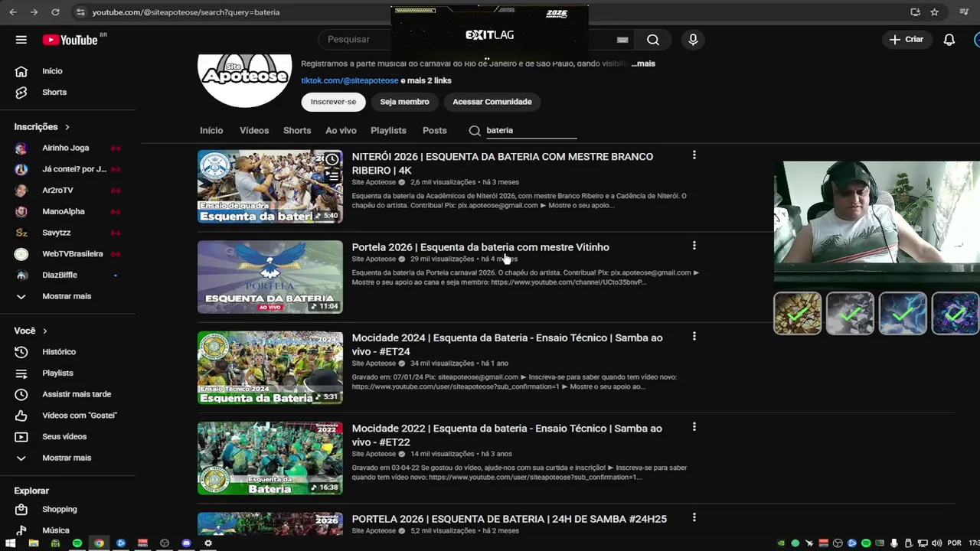Open the on-screen keyboard icon in search box
The width and height of the screenshot is (980, 551).
622,40
